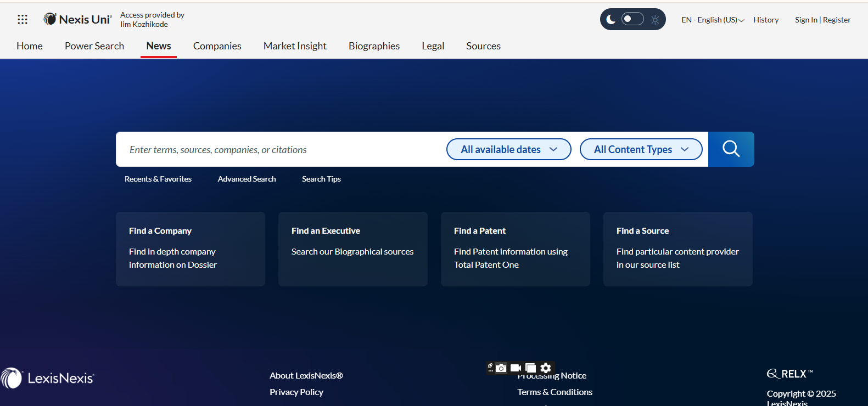
Task: Open the EN - English (US) language selector
Action: coord(712,20)
